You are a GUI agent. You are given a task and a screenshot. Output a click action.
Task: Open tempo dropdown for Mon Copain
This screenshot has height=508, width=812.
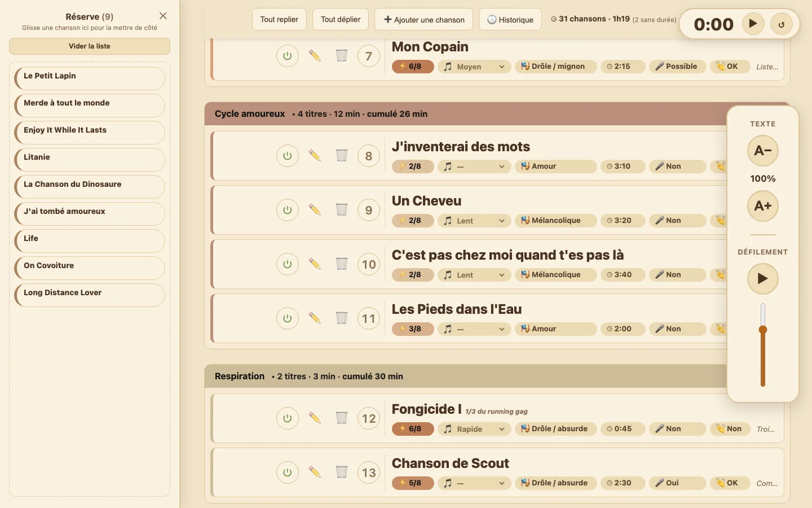click(474, 67)
